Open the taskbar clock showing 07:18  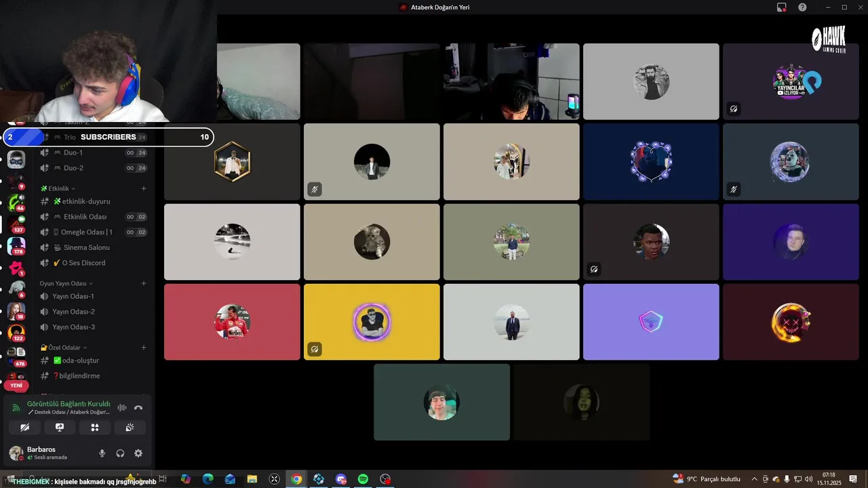[x=829, y=479]
